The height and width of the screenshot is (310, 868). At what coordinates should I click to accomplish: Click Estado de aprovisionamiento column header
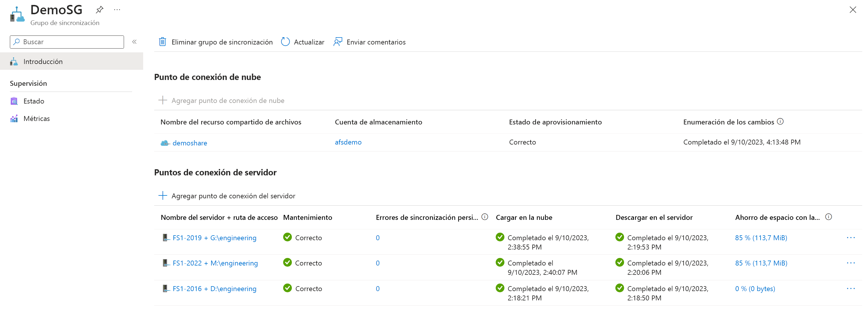click(x=555, y=122)
